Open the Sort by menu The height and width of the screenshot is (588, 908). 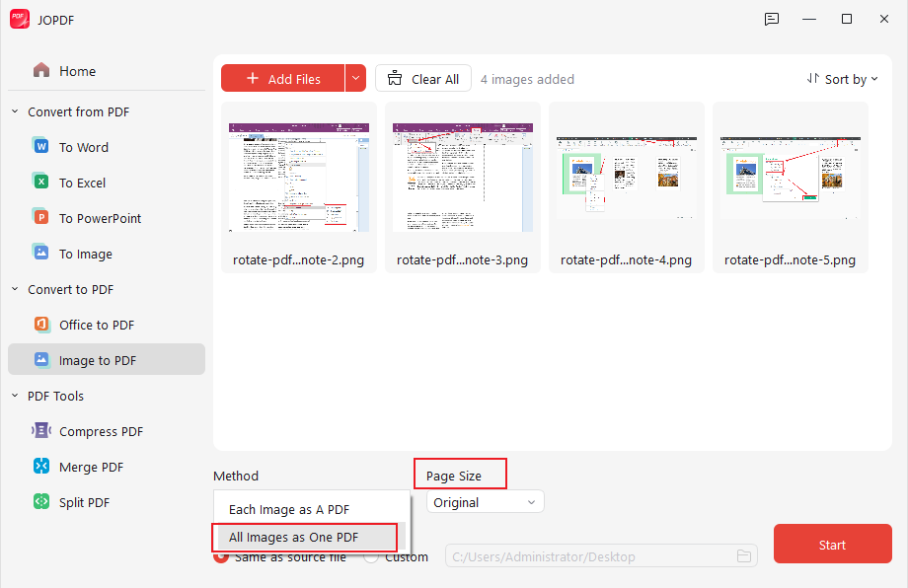pyautogui.click(x=842, y=78)
